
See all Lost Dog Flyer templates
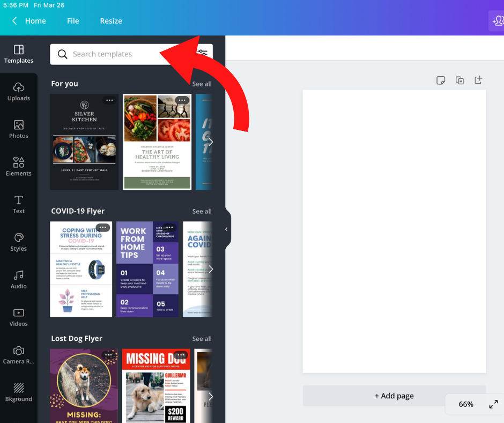point(202,339)
